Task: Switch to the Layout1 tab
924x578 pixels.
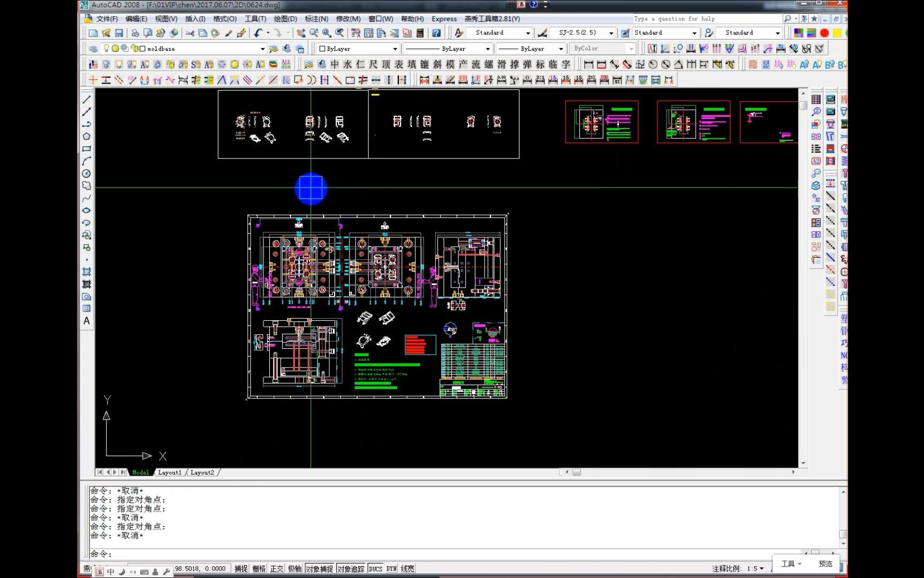Action: tap(170, 472)
